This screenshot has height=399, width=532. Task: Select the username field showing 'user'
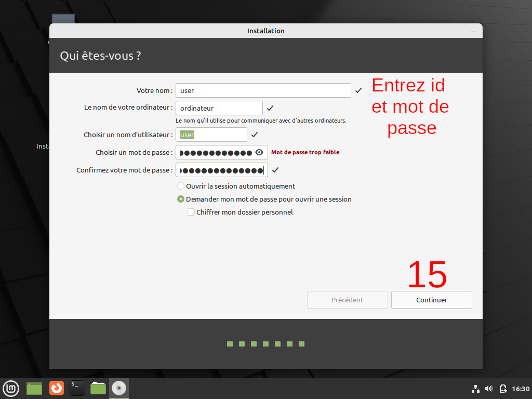pyautogui.click(x=211, y=134)
